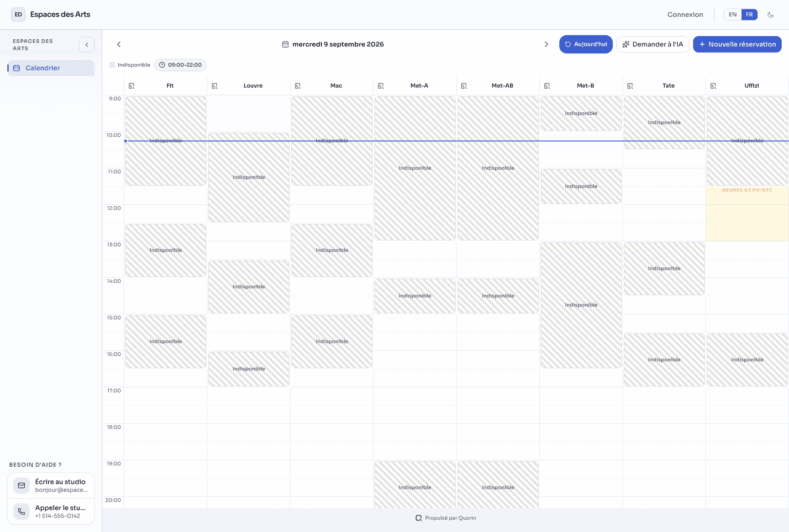Click Demander à l'IA button

pos(652,44)
